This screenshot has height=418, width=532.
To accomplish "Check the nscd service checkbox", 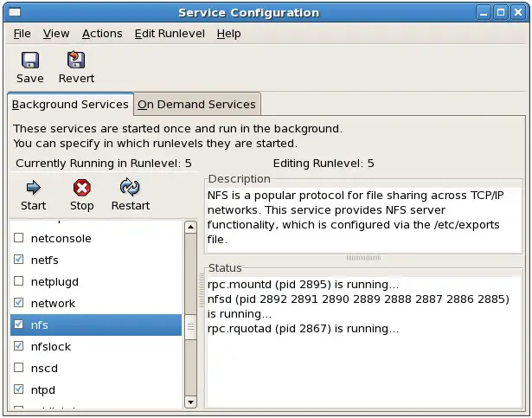I will (x=19, y=368).
